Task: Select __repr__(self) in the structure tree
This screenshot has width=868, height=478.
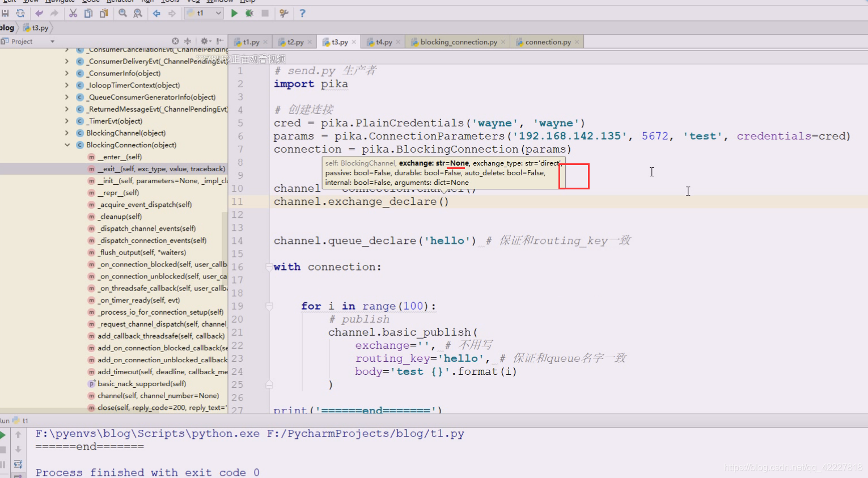Action: [x=118, y=192]
